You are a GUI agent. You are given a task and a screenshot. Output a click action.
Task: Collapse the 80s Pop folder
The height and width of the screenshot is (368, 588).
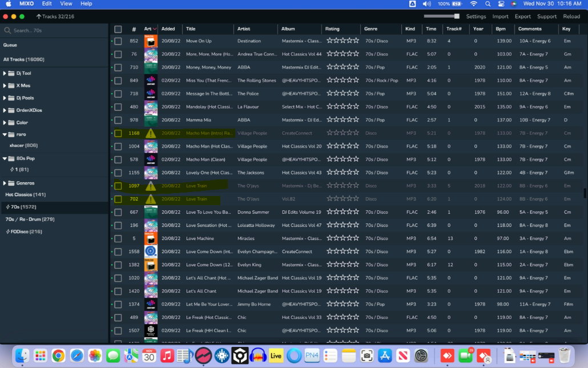5,158
